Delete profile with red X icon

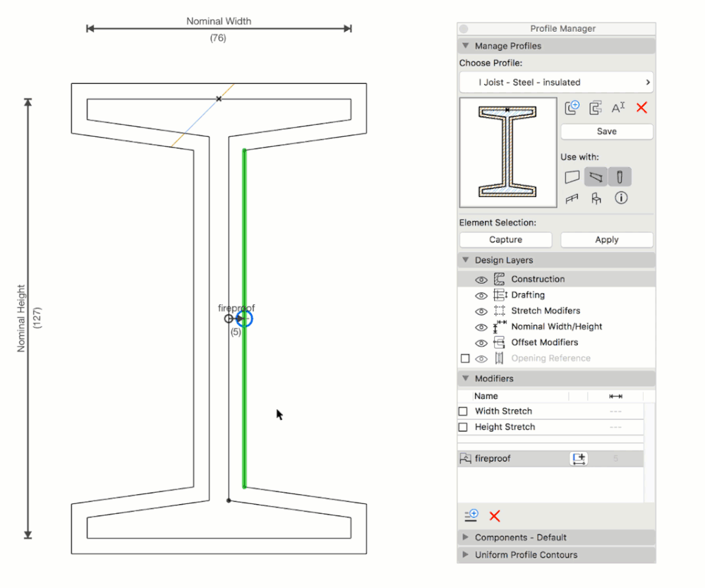click(641, 107)
